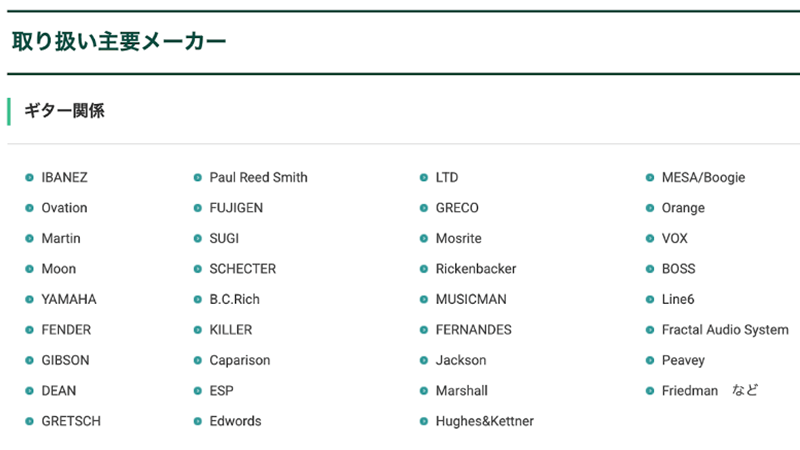Click the Marshall list item

point(462,391)
